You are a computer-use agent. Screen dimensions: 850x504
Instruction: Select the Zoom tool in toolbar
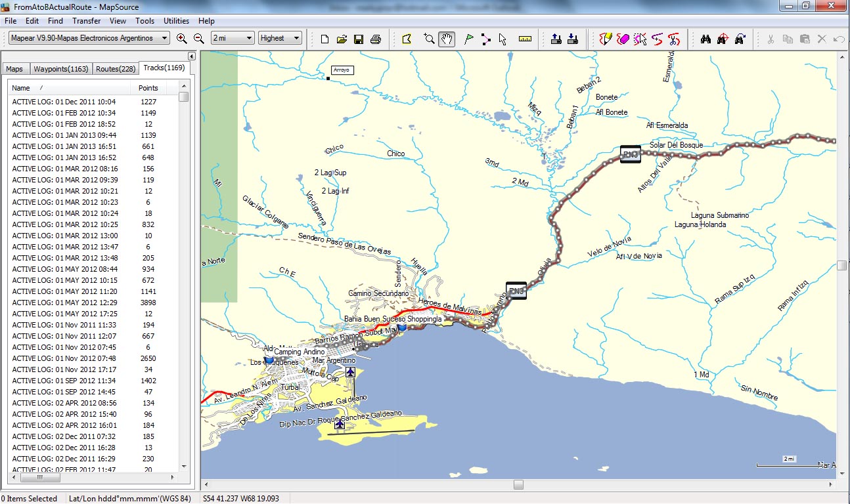(429, 39)
